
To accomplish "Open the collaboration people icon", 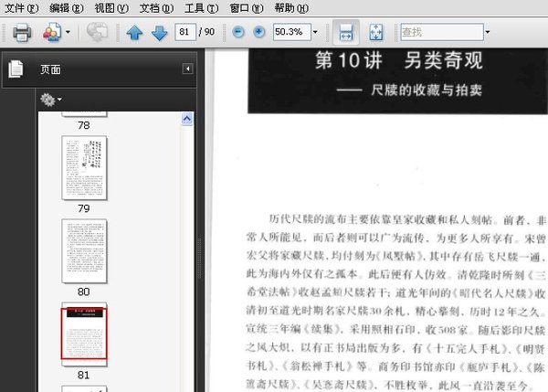I will 52,32.
